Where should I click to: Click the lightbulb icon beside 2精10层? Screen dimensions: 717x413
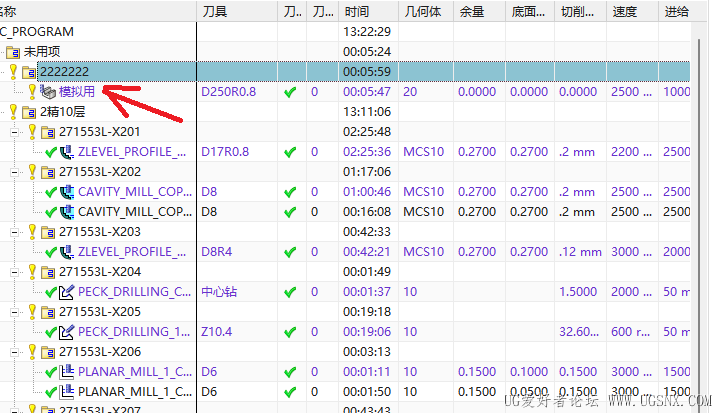coord(13,111)
